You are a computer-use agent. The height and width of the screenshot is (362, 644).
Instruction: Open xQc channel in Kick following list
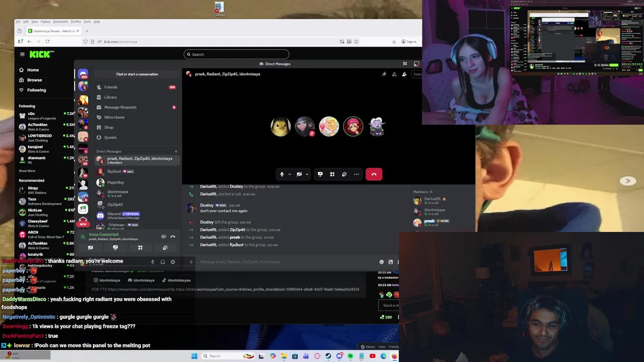coord(45,116)
